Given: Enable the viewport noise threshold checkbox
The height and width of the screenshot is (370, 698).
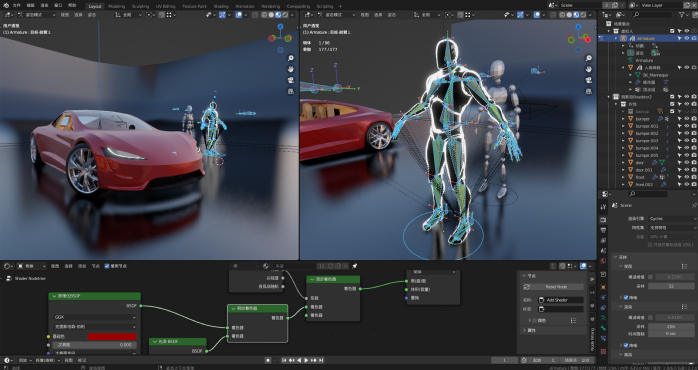Looking at the screenshot, I should tap(650, 277).
